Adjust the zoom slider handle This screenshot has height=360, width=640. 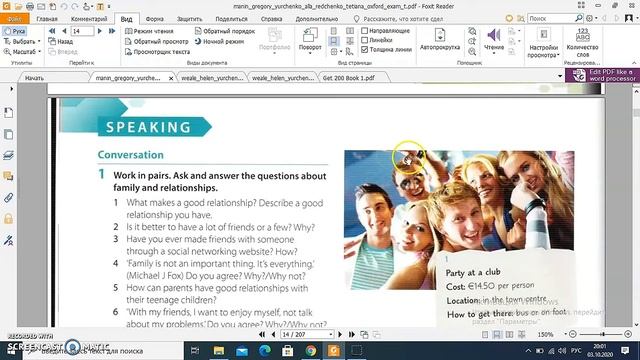point(602,334)
